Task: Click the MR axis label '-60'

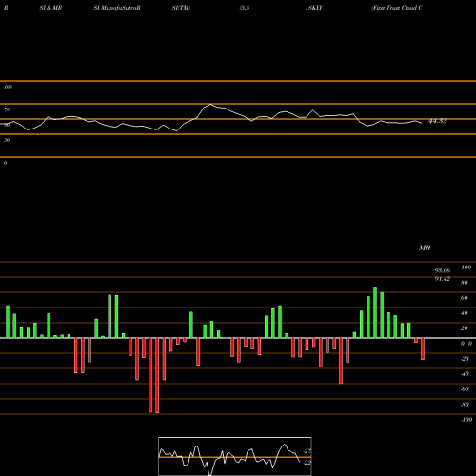Action: (465, 389)
